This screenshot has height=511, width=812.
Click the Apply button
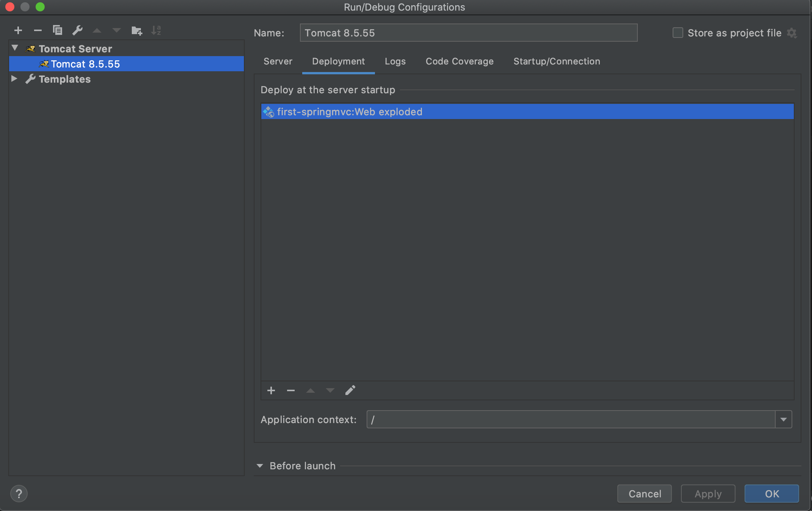coord(708,494)
